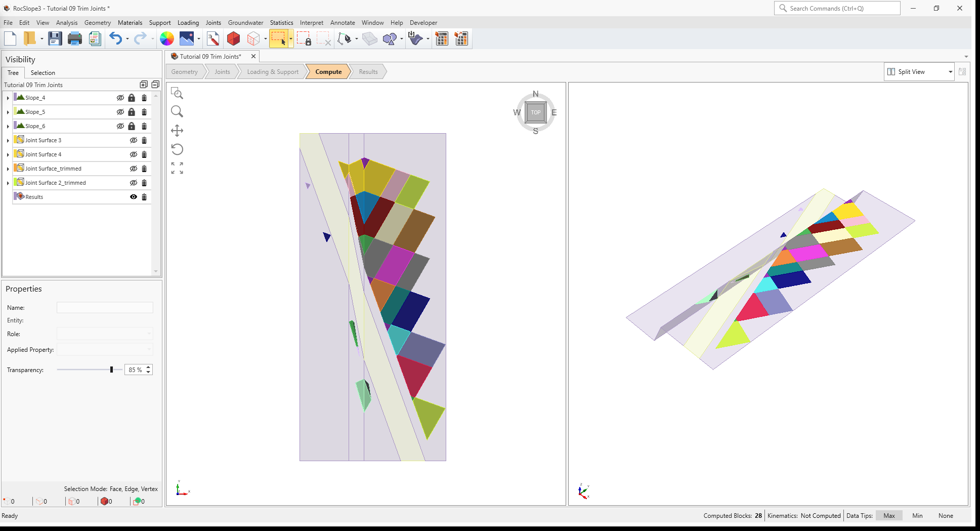This screenshot has height=531, width=980.
Task: Show Joint Surface 3 with its eye icon
Action: [134, 140]
